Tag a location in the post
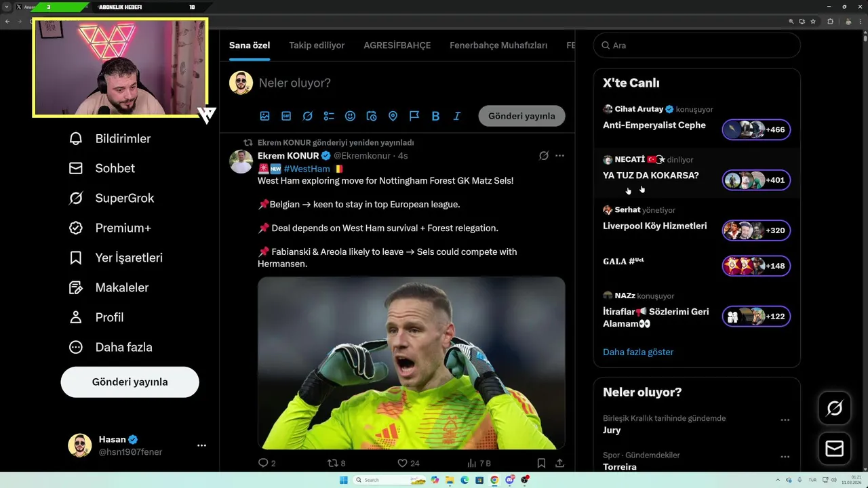Screen dimensions: 868x488 pos(393,116)
